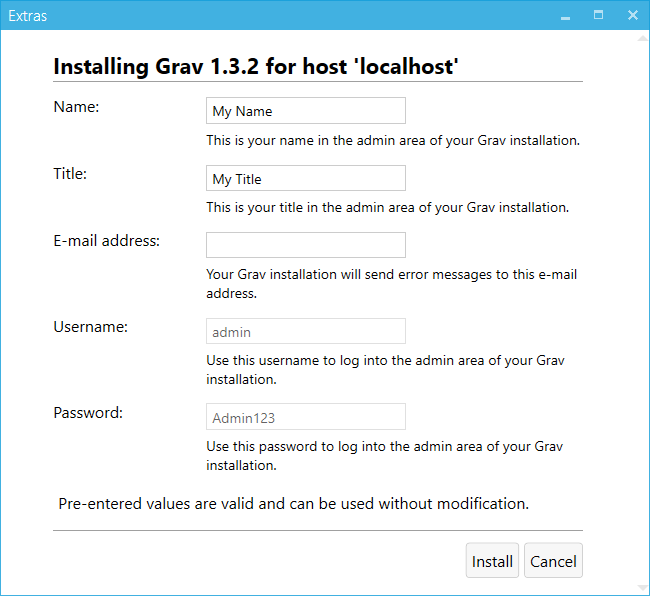Click the Install button
This screenshot has width=653, height=598.
coord(494,562)
